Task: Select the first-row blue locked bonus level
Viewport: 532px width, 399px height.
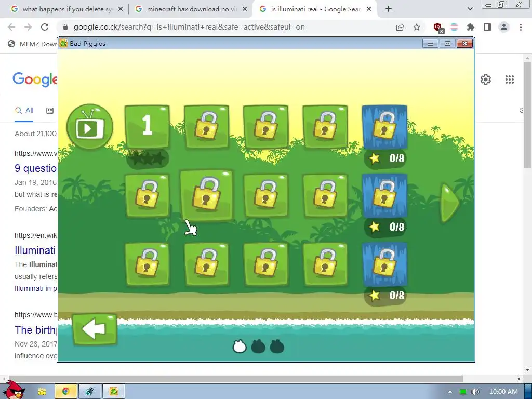Action: [384, 127]
